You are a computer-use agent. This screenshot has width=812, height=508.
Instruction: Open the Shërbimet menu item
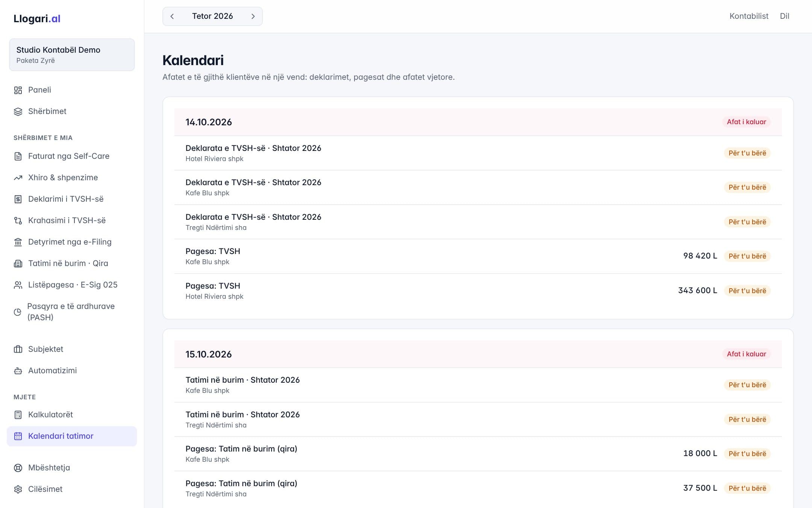(72, 111)
